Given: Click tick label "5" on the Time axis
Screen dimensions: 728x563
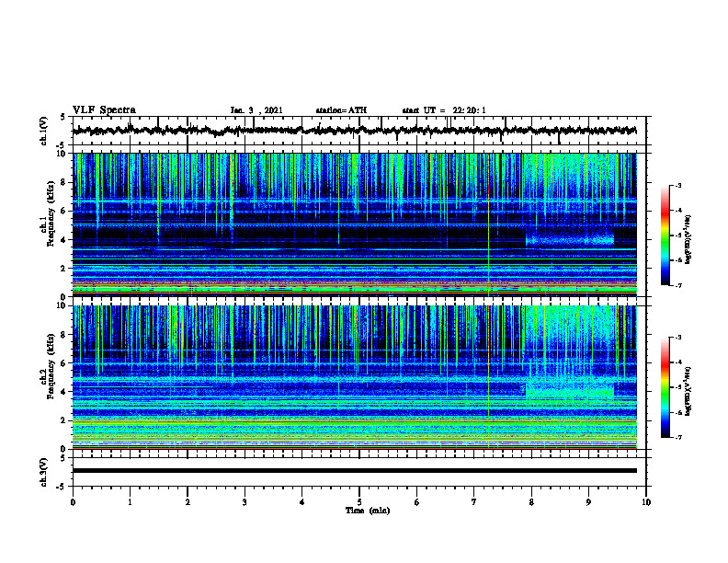Looking at the screenshot, I should pyautogui.click(x=359, y=502).
